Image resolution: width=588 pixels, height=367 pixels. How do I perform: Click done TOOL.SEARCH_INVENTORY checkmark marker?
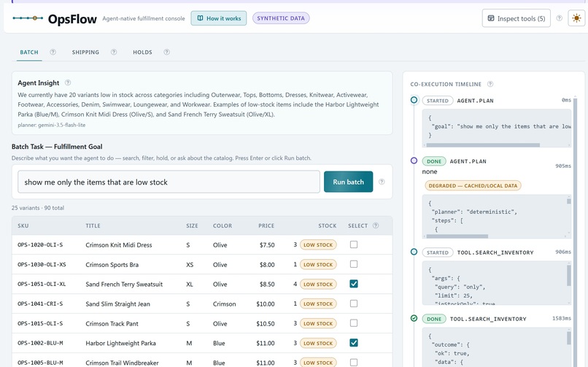tap(414, 318)
